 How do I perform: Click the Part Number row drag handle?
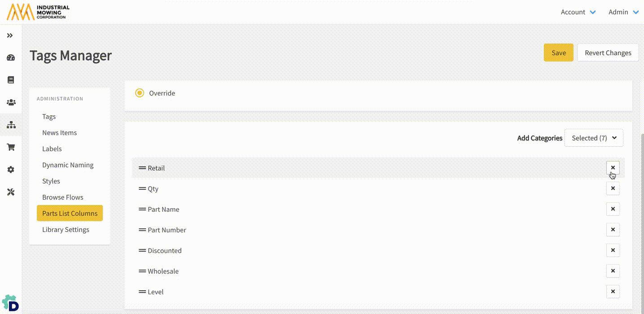coord(142,230)
